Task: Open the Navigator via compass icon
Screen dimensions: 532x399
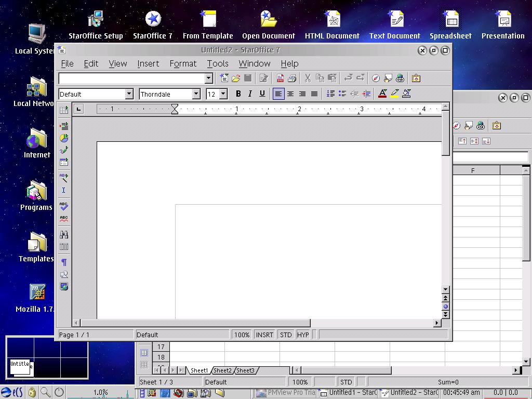Action: (x=376, y=78)
